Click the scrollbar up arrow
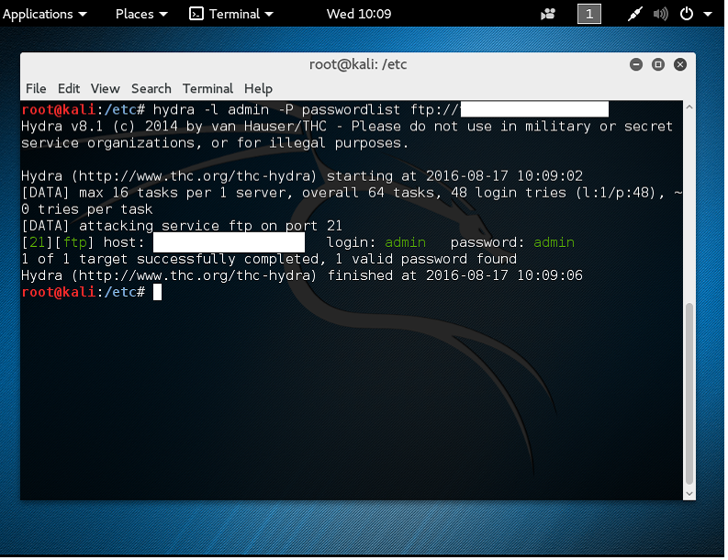Image resolution: width=728 pixels, height=560 pixels. tap(689, 107)
